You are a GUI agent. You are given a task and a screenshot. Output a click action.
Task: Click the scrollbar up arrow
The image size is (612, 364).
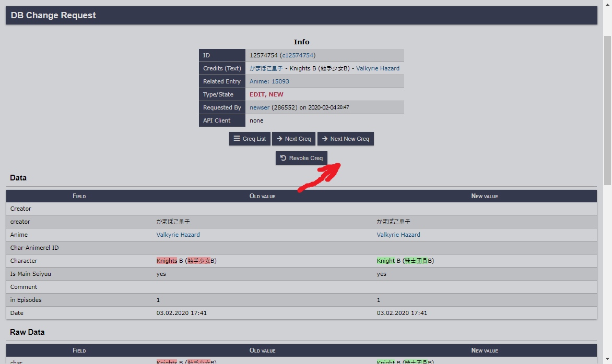point(607,4)
